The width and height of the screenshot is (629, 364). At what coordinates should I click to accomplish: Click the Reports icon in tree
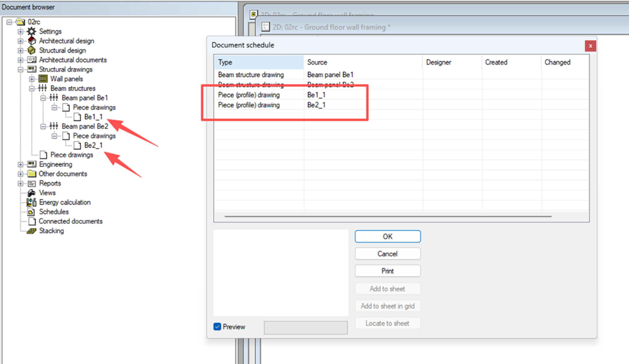pyautogui.click(x=32, y=183)
